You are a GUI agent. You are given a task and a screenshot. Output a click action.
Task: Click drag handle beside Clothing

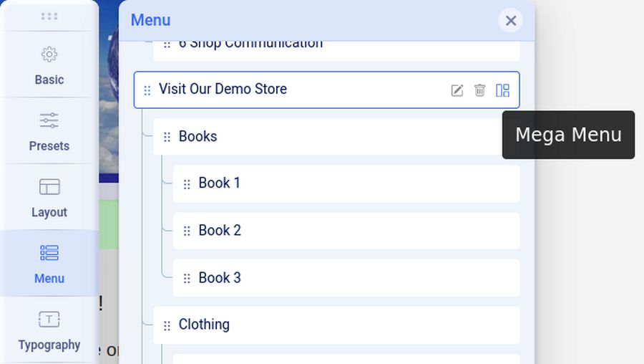point(167,325)
